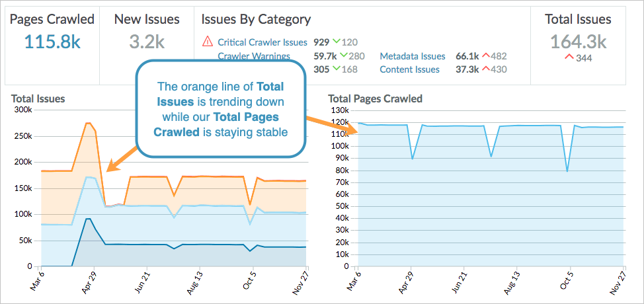Screen dimensions: 644x304
Task: Open the Critical Crawler Issues link
Action: coord(261,42)
